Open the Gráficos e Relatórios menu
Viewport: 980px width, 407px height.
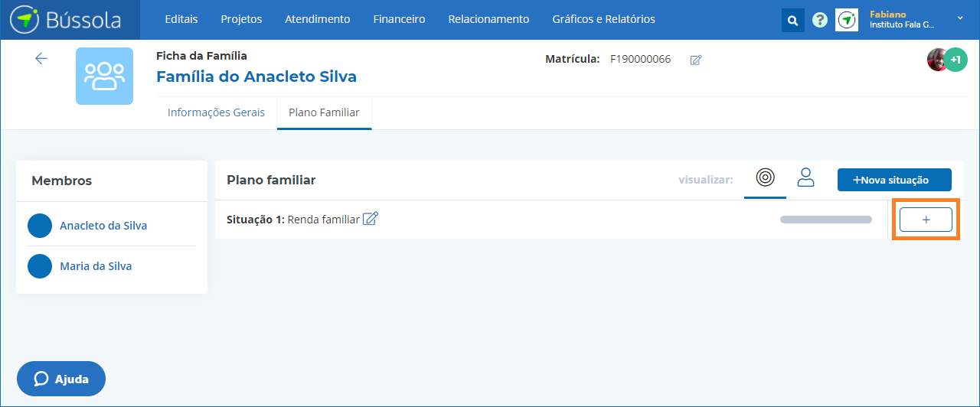coord(603,19)
